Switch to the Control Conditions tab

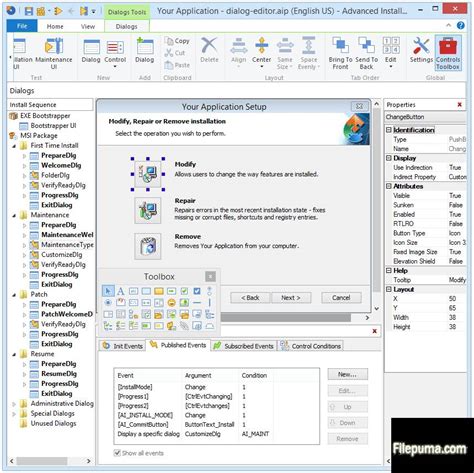(x=311, y=346)
